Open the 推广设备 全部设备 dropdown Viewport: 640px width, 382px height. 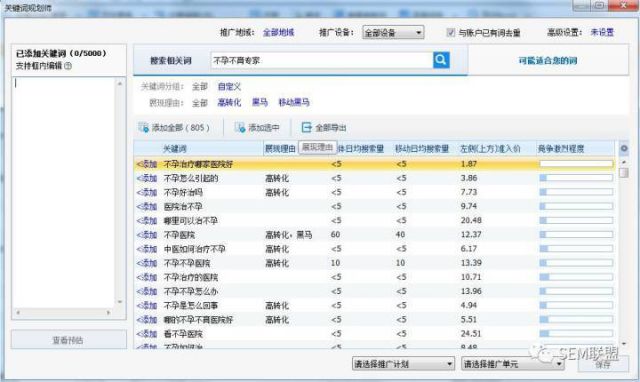[393, 32]
